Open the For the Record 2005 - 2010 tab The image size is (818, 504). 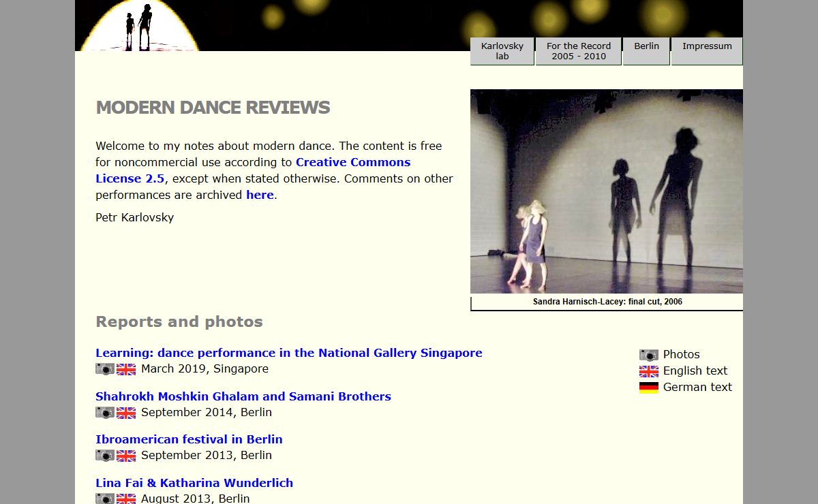pyautogui.click(x=579, y=51)
